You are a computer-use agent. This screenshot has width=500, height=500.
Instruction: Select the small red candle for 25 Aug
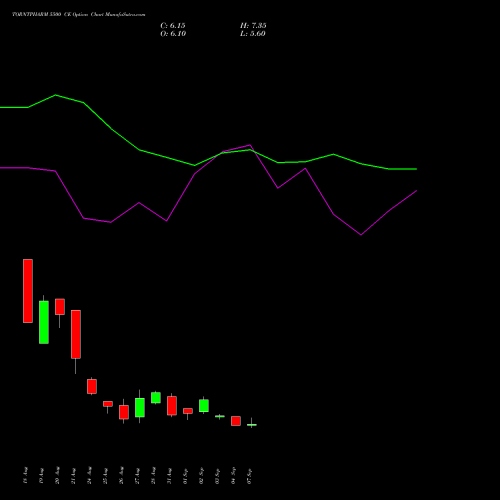[108, 404]
